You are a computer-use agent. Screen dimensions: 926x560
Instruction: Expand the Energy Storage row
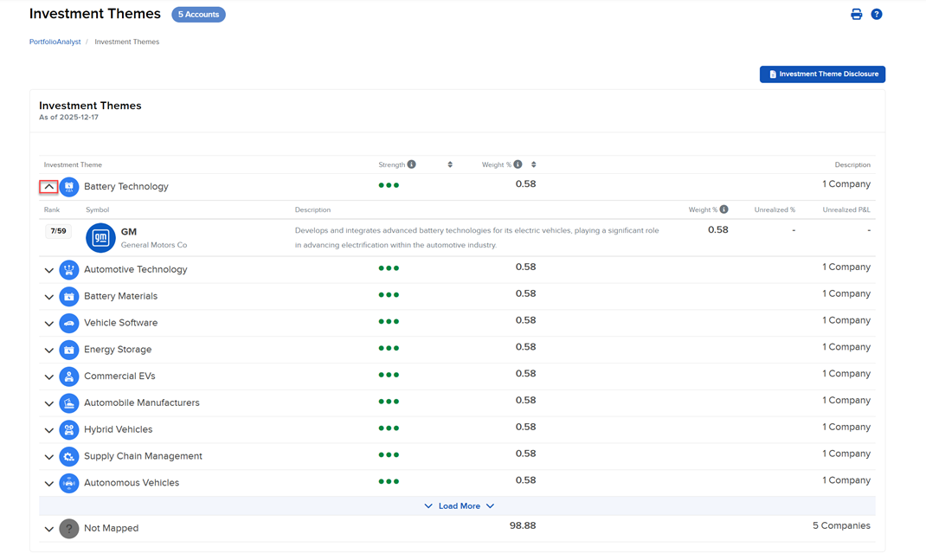point(49,351)
